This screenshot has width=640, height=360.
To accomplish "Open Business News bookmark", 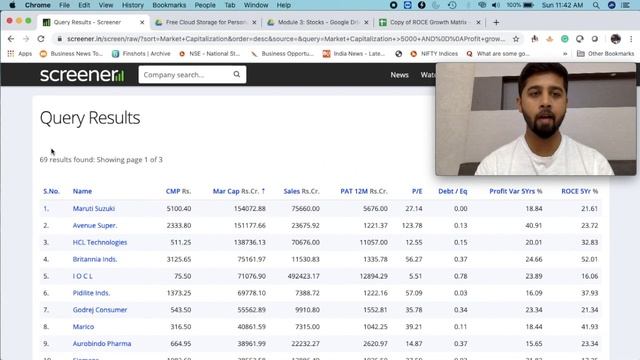I will coord(71,53).
